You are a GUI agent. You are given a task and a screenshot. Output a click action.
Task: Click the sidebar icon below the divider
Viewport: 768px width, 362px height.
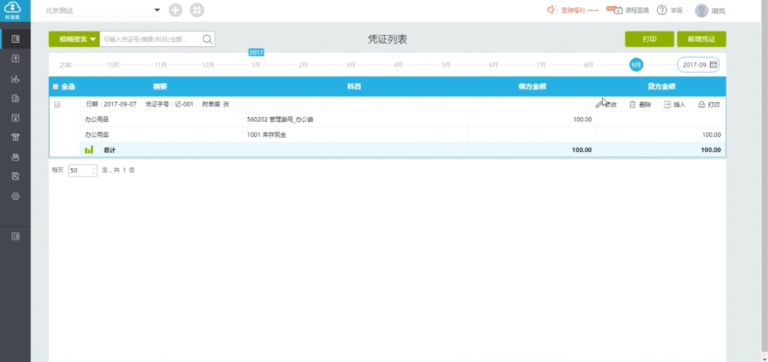pos(16,236)
